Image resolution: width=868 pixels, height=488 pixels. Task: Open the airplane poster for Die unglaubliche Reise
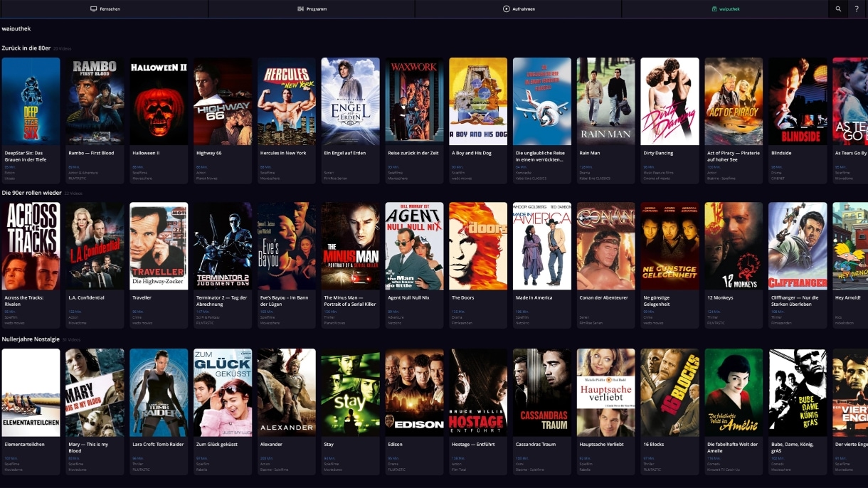click(x=542, y=102)
